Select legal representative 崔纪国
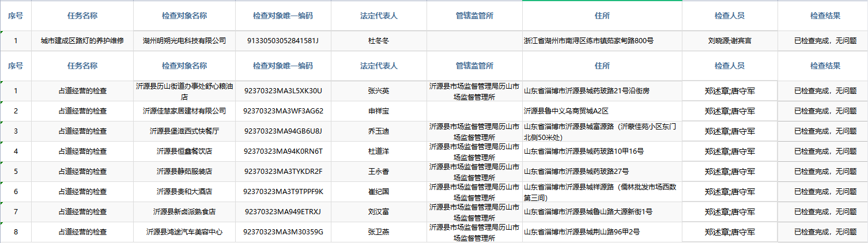This screenshot has width=868, height=243. 379,192
